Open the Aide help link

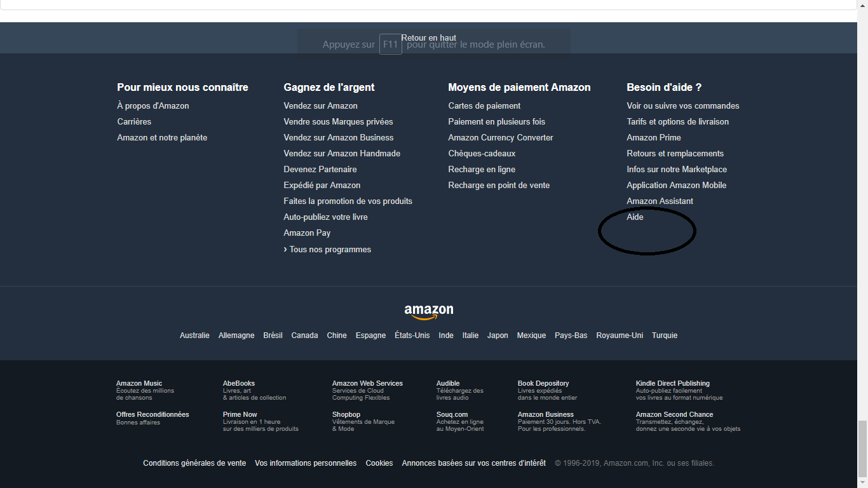635,217
